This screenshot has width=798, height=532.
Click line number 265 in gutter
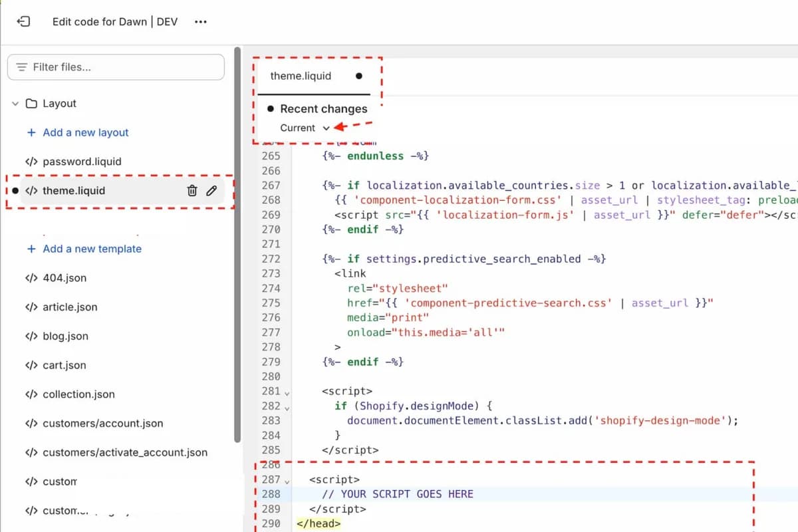271,156
